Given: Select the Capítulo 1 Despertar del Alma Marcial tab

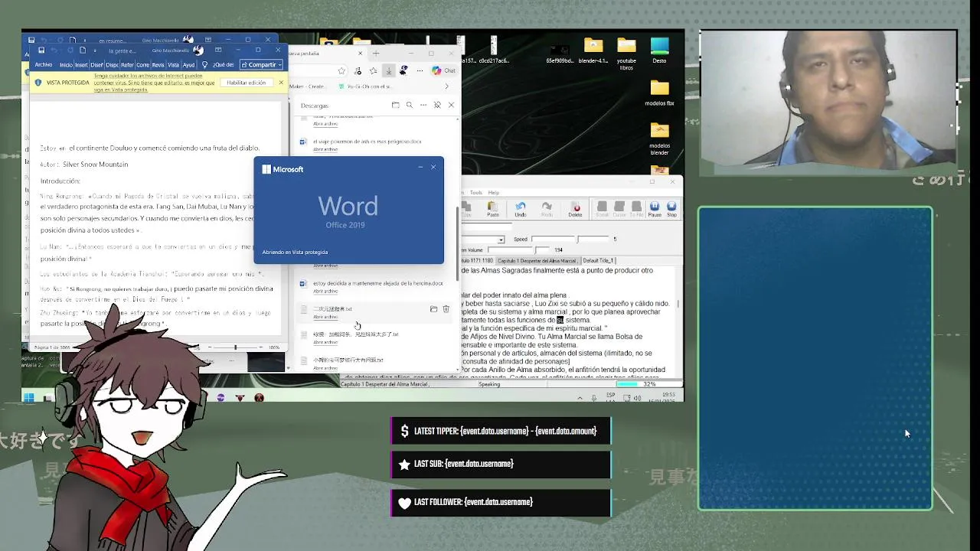Looking at the screenshot, I should (x=537, y=261).
